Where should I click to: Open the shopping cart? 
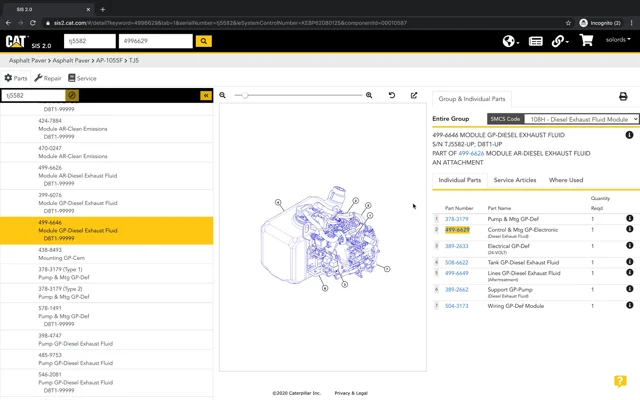click(x=586, y=41)
